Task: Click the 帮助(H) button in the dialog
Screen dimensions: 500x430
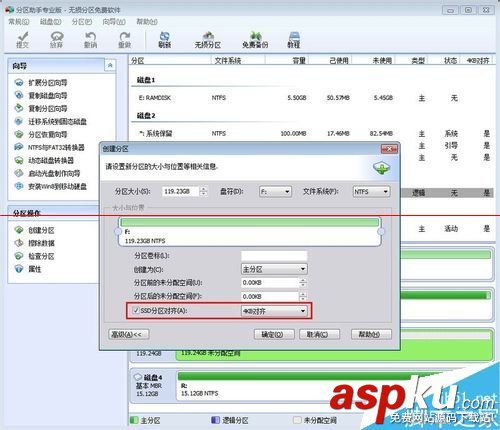Action: point(371,334)
